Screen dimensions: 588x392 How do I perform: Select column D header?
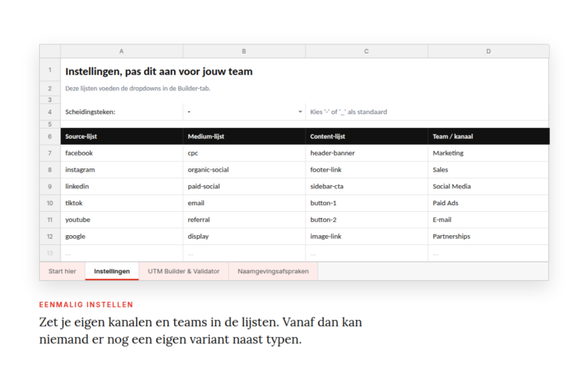tap(488, 51)
